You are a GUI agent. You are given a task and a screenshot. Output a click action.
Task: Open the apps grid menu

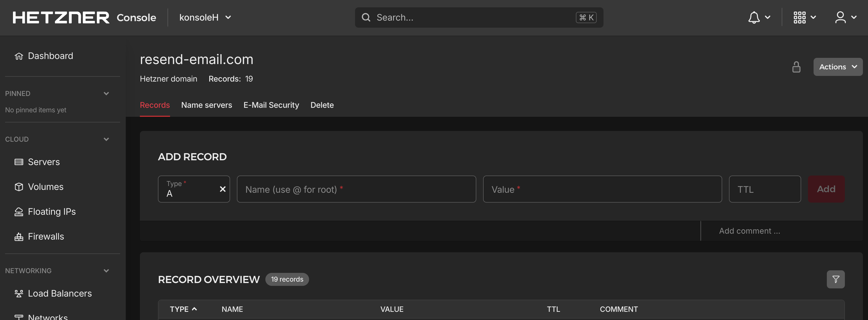pyautogui.click(x=800, y=17)
